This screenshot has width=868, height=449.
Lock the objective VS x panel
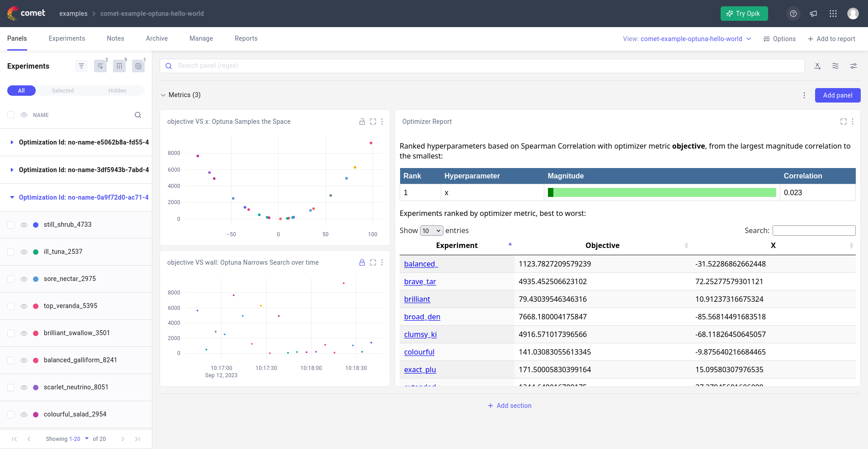point(362,122)
